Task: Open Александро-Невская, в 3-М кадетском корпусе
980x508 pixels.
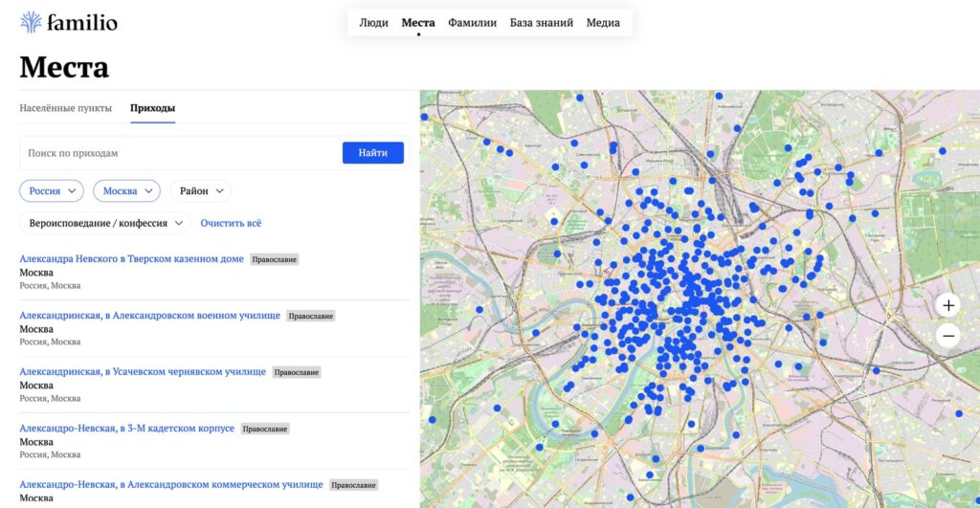Action: 127,428
